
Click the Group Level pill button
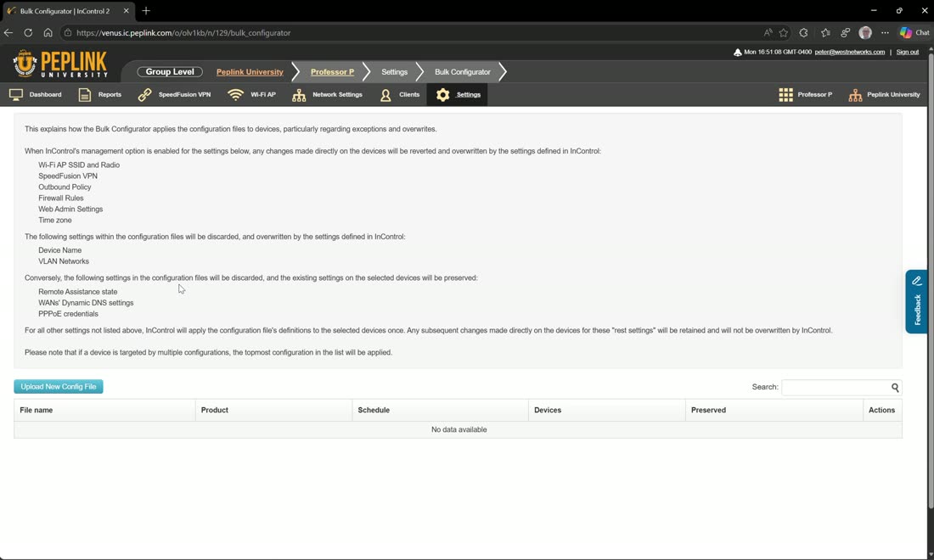pyautogui.click(x=170, y=72)
